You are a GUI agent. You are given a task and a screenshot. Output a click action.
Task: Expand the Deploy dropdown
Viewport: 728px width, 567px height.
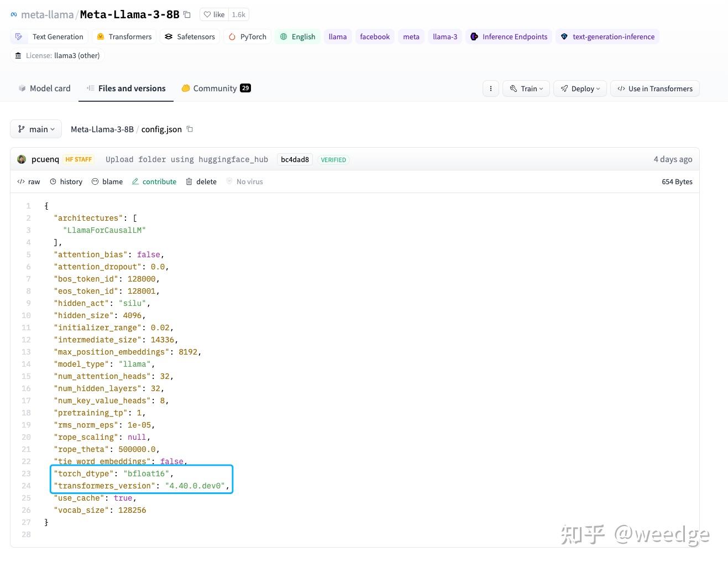pyautogui.click(x=579, y=89)
